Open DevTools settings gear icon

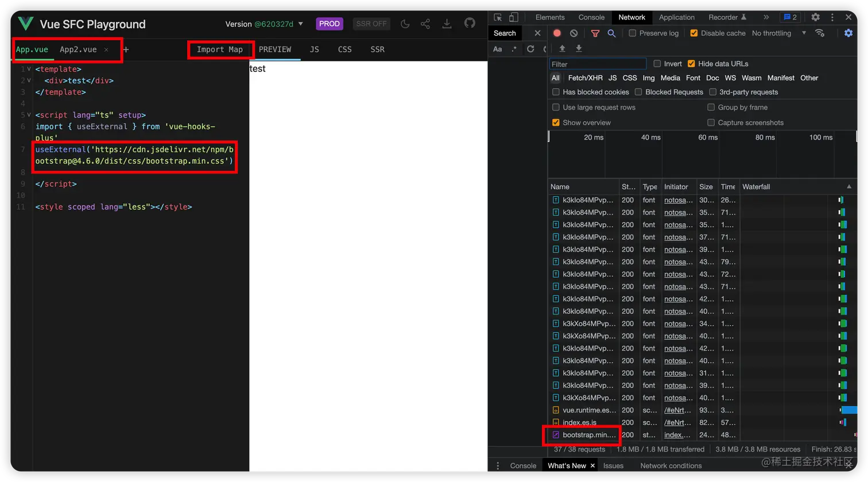coord(815,17)
